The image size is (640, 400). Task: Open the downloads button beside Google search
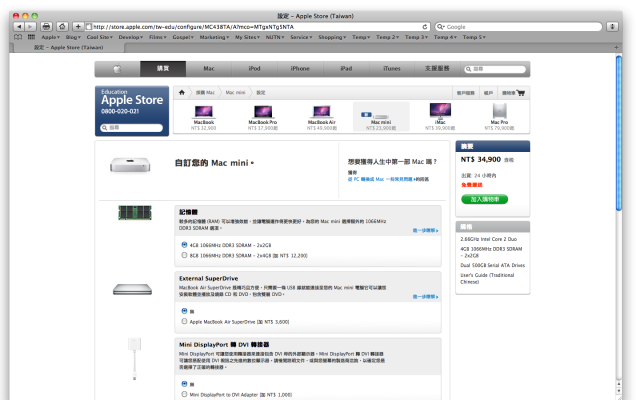612,27
